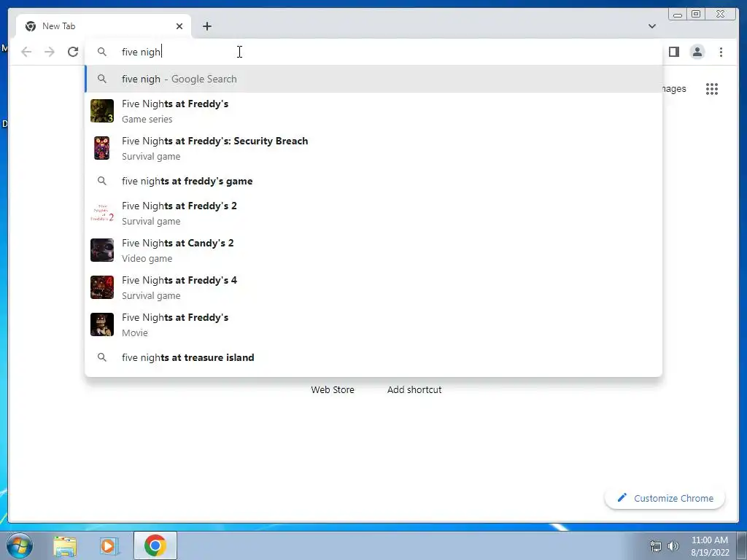Select Five Nights at Freddy's Game series
The height and width of the screenshot is (560, 747).
pyautogui.click(x=373, y=111)
